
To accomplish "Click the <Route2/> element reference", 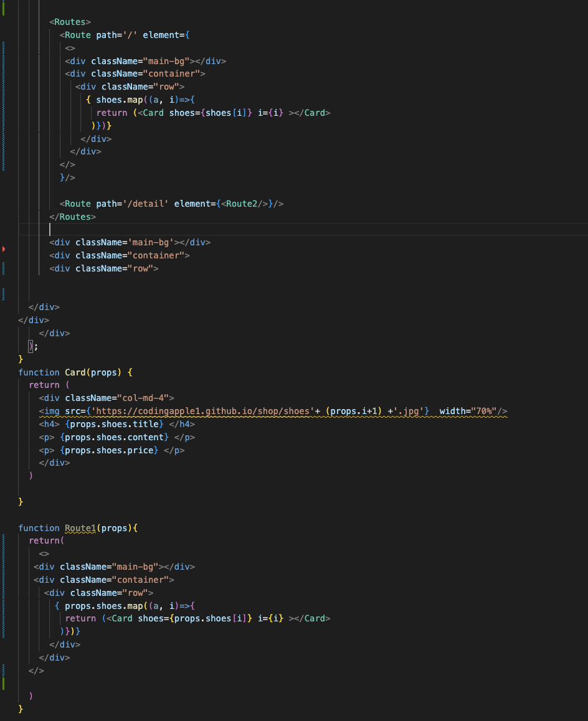I will click(244, 204).
